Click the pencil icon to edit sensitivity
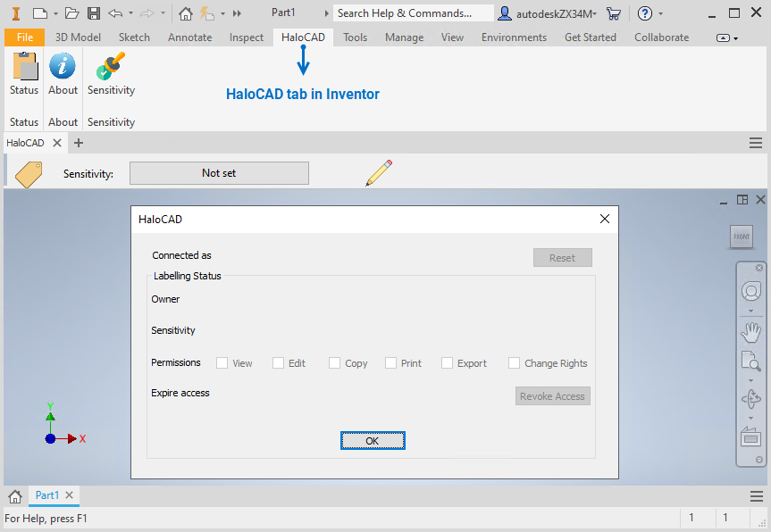Viewport: 771px width, 532px height. click(x=378, y=172)
